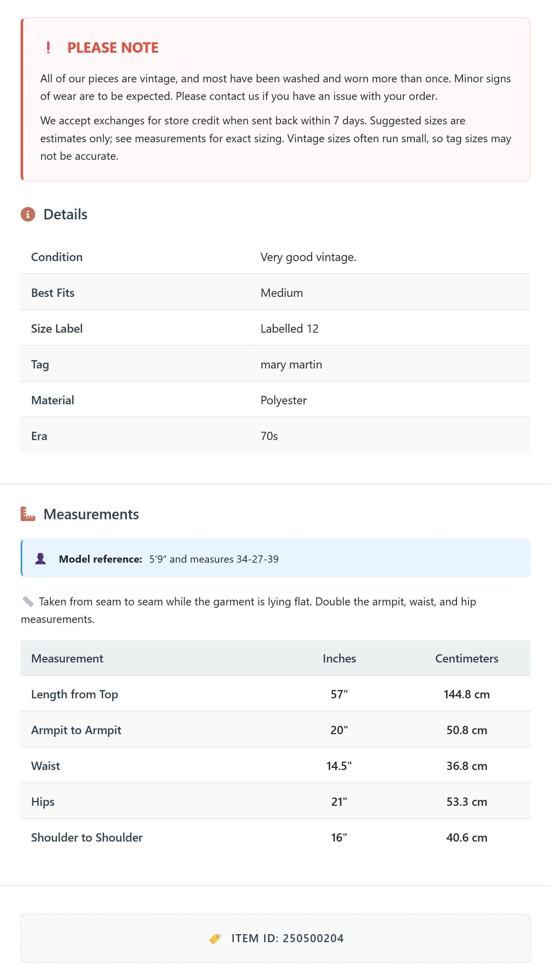This screenshot has width=552, height=980.
Task: Click the small ruler emoji before Taken from seam
Action: [28, 602]
